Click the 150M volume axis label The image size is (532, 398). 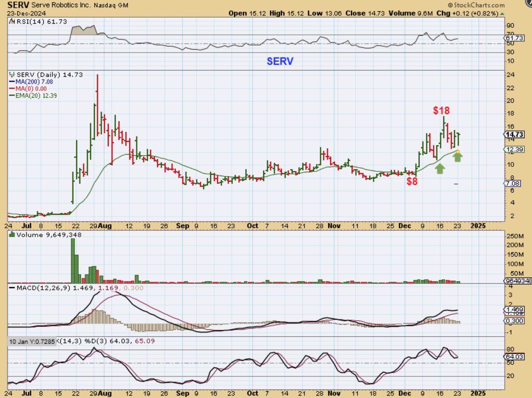516,254
